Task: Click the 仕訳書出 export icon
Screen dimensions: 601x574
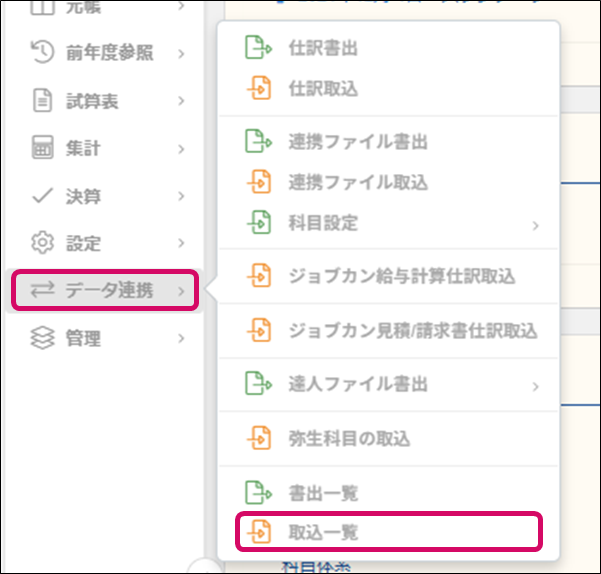Action: 259,48
